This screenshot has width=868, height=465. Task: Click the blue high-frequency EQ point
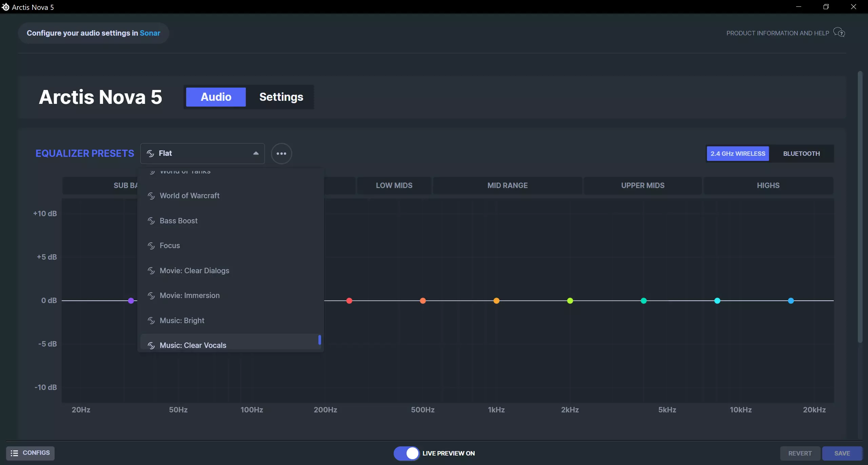(x=791, y=301)
